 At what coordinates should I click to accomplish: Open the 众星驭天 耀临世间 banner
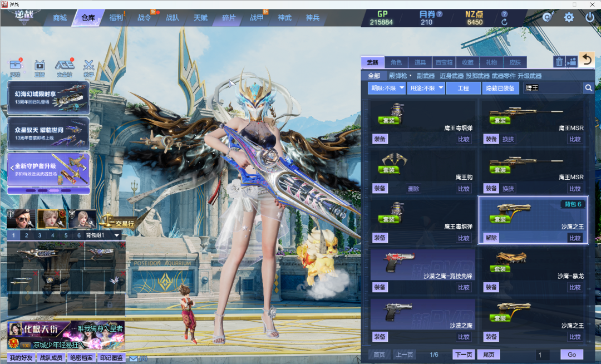click(x=48, y=134)
